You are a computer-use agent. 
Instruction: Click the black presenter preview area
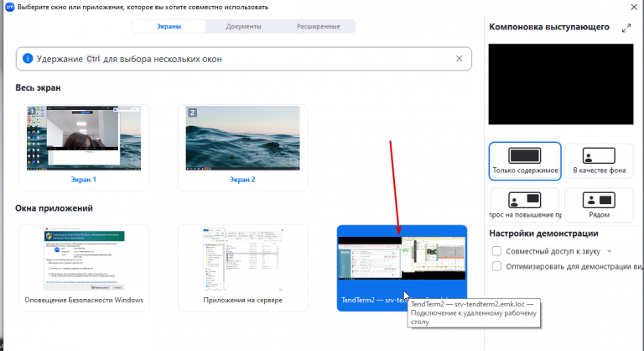pos(561,84)
